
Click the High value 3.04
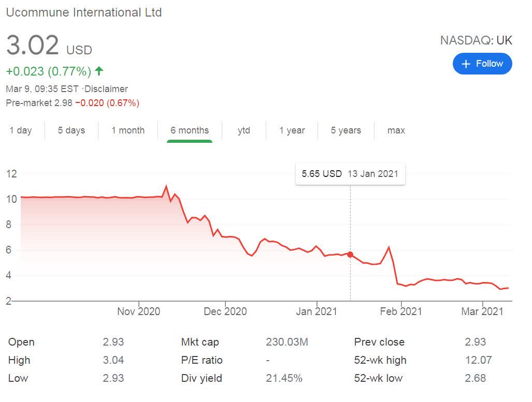pos(113,360)
